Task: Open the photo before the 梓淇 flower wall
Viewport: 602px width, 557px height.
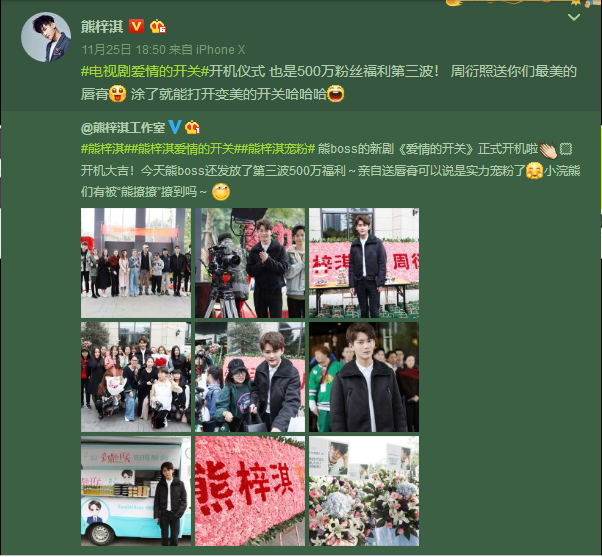Action: point(364,263)
